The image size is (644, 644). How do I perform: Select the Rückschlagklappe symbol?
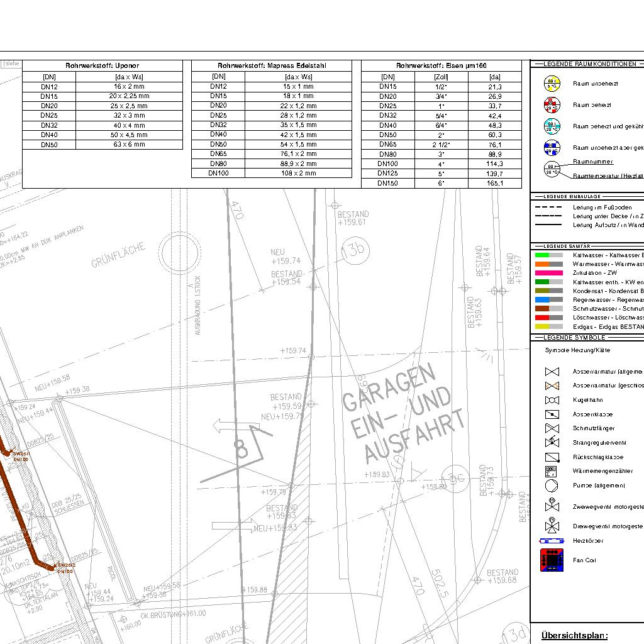(552, 457)
